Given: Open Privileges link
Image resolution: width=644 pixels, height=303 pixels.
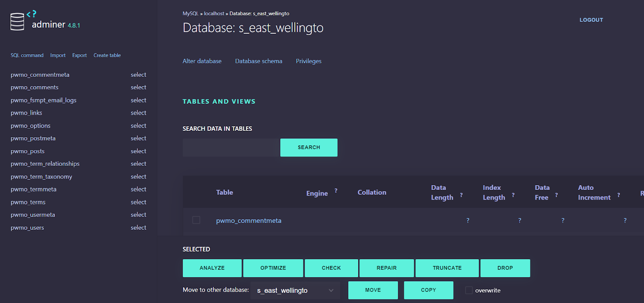Looking at the screenshot, I should [309, 61].
